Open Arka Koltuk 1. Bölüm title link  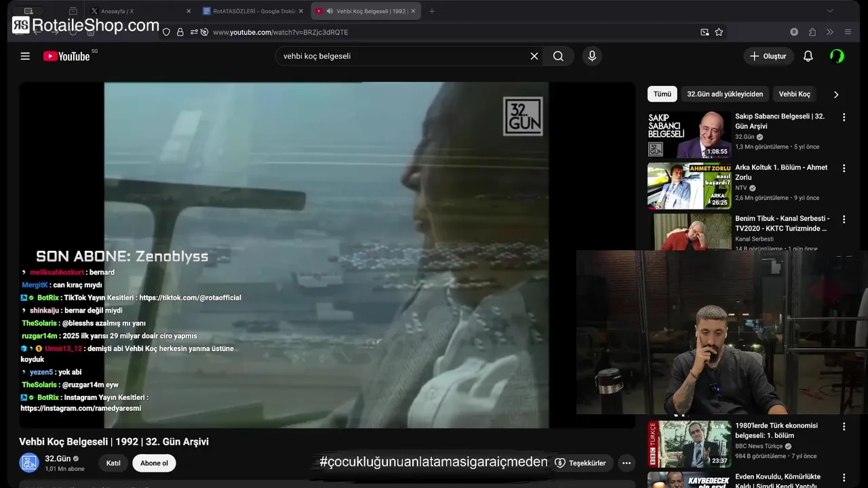click(781, 172)
